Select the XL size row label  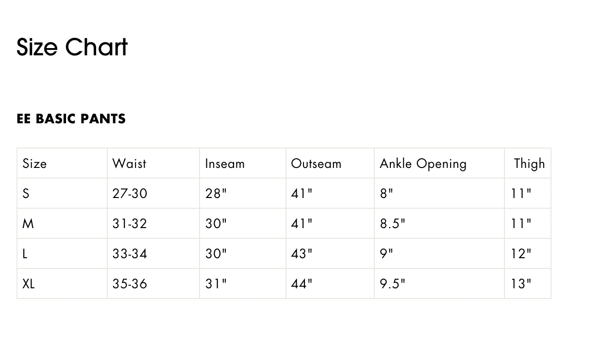click(x=29, y=284)
